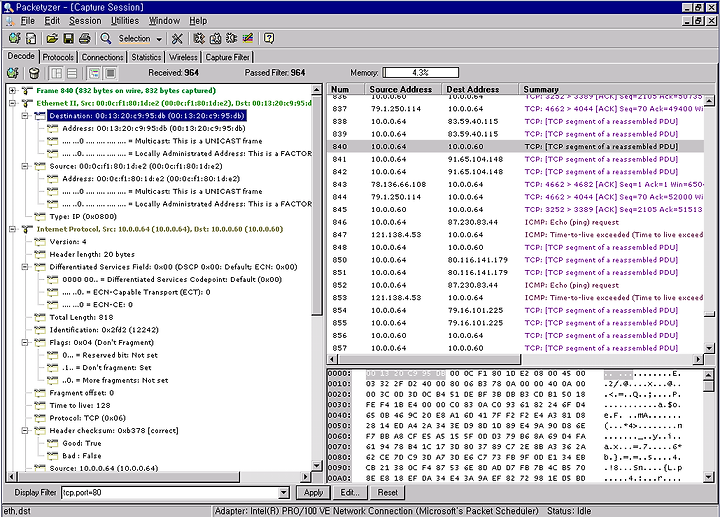Toggle vertical split layout view
This screenshot has width=720, height=517.
click(56, 73)
